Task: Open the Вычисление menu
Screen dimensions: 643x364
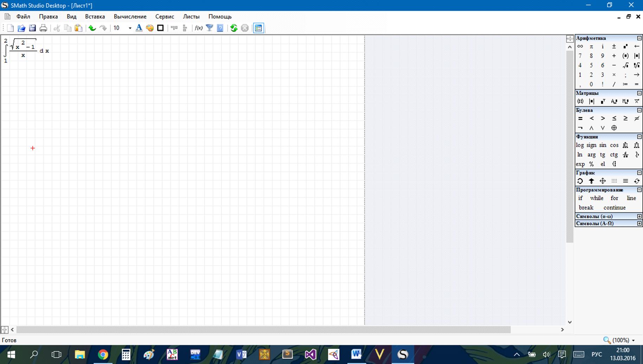Action: click(x=130, y=16)
